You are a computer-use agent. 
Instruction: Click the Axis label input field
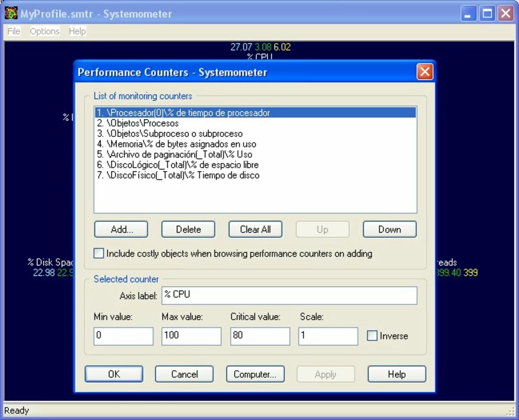pos(289,296)
